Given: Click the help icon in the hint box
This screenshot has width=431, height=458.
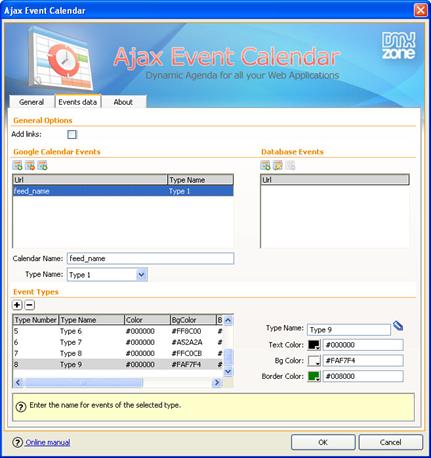Looking at the screenshot, I should click(x=21, y=407).
